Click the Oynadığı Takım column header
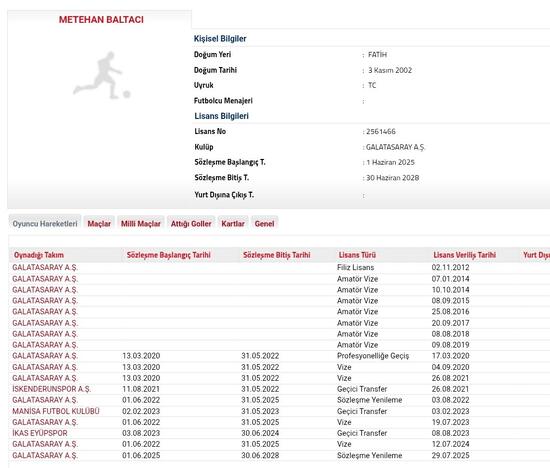The height and width of the screenshot is (468, 550). [39, 255]
